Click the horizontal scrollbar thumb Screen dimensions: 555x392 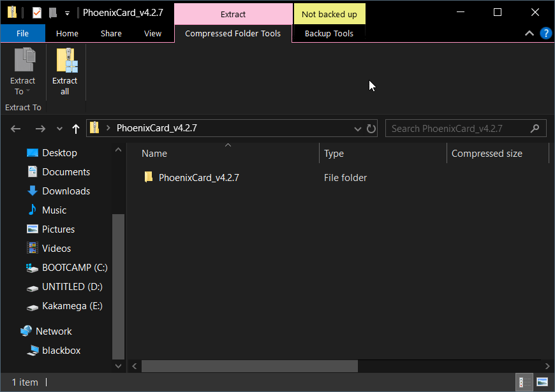click(249, 366)
